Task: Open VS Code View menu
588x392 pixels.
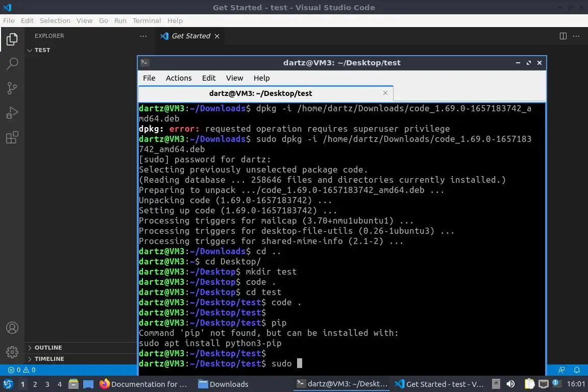Action: coord(84,20)
